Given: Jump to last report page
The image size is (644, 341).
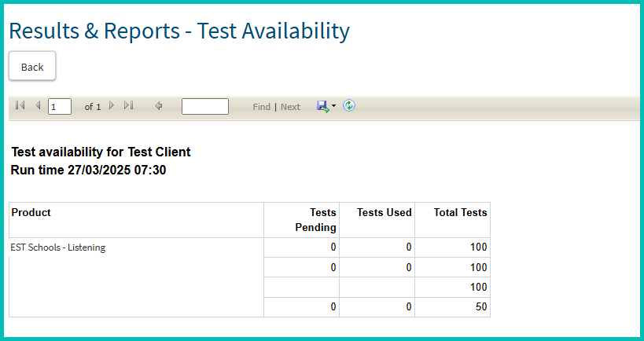Looking at the screenshot, I should coord(129,105).
